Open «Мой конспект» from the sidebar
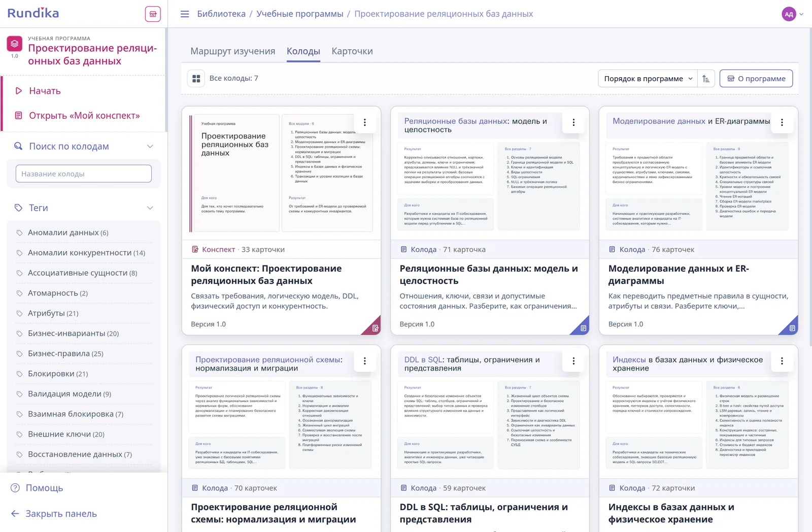The image size is (812, 532). pos(84,116)
